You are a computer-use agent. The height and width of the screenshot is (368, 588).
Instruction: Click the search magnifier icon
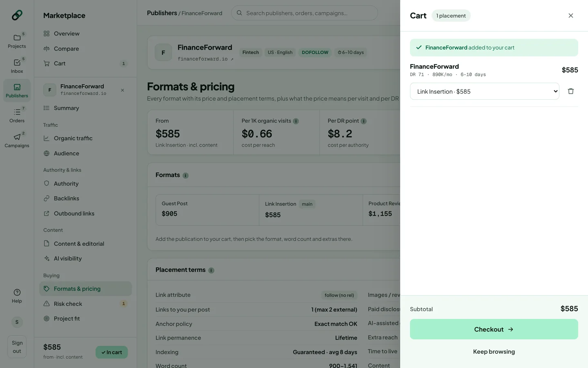tap(239, 13)
